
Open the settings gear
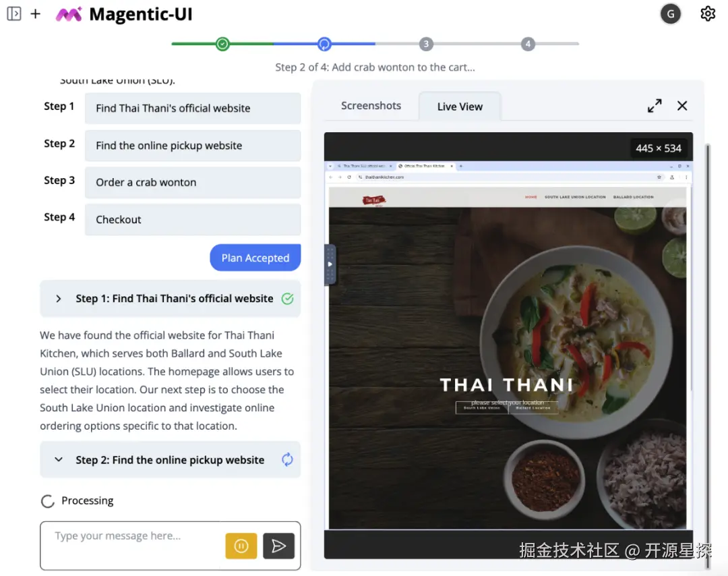click(x=708, y=14)
